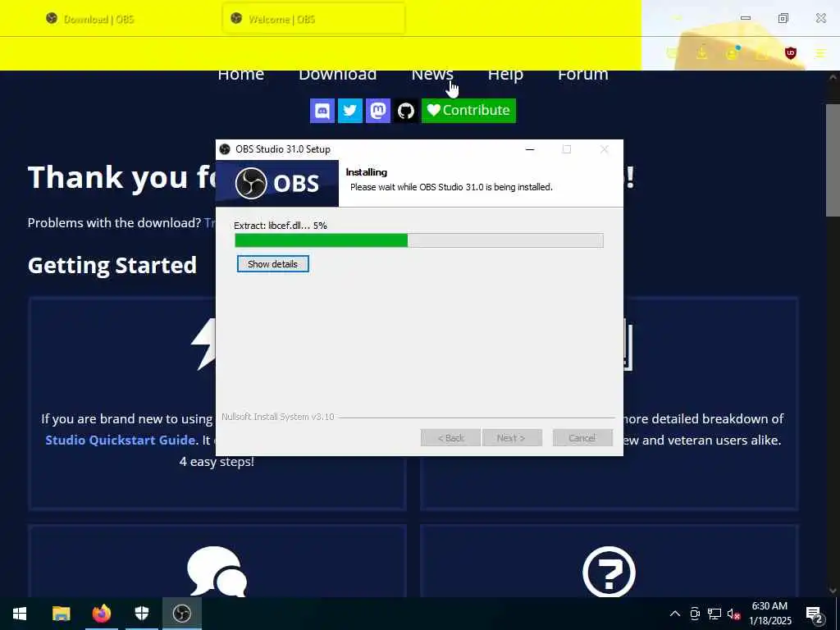Click the chat bubbles card icon
The image size is (840, 630).
click(x=217, y=571)
